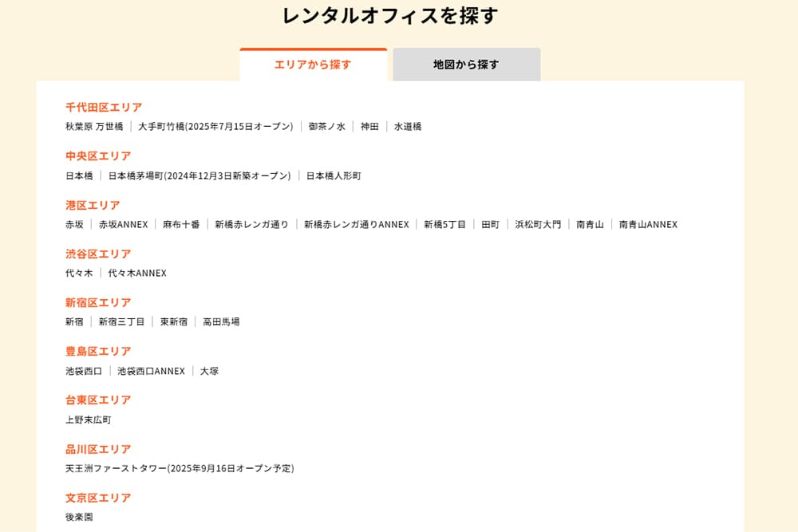This screenshot has height=532, width=798.
Task: Choose the 日本橋人形町 office link
Action: (x=334, y=176)
